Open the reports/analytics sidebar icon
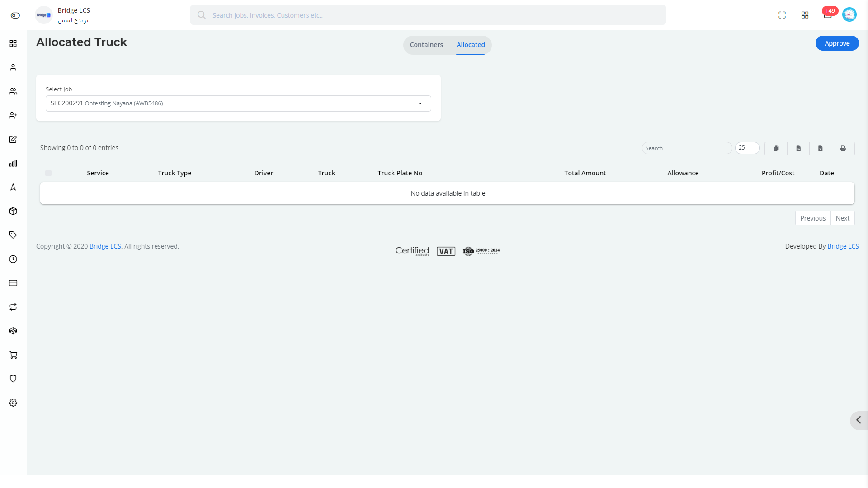Image resolution: width=868 pixels, height=488 pixels. [x=13, y=163]
